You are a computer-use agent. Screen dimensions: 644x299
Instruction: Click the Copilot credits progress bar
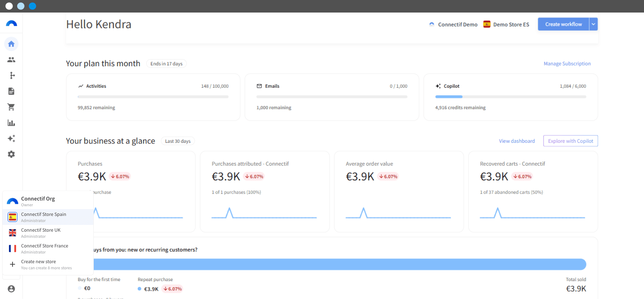[x=511, y=97]
